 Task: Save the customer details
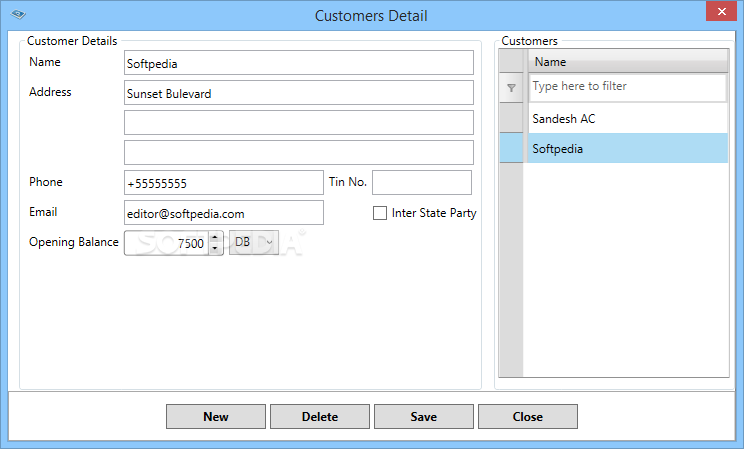point(424,417)
